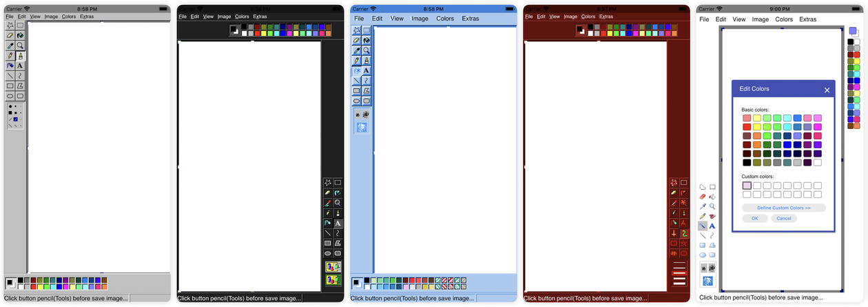Select thinnest line width in red screen
The image size is (868, 307).
[x=679, y=263]
